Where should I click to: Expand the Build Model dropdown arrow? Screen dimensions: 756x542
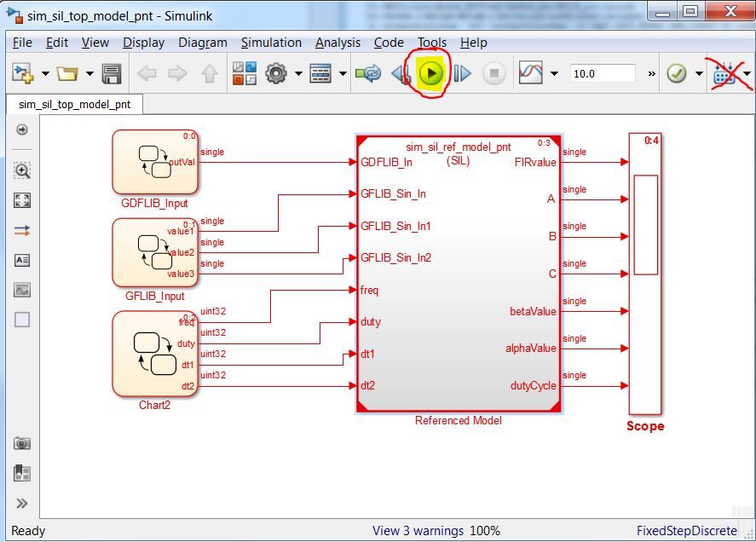(747, 74)
